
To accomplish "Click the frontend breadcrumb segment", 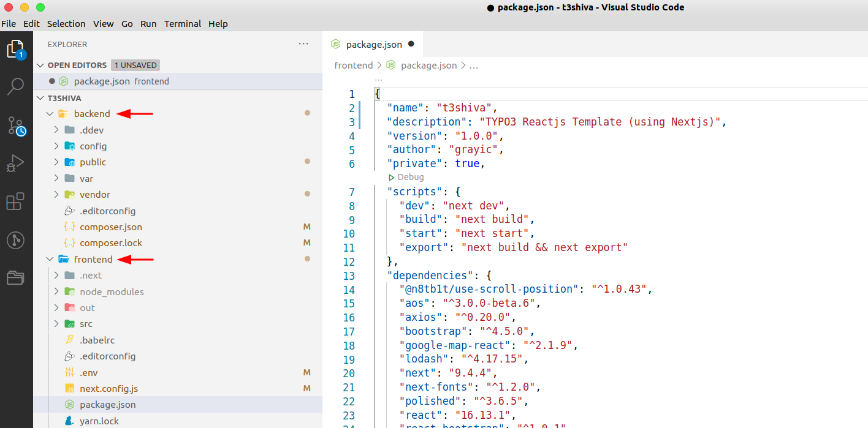I will point(354,66).
